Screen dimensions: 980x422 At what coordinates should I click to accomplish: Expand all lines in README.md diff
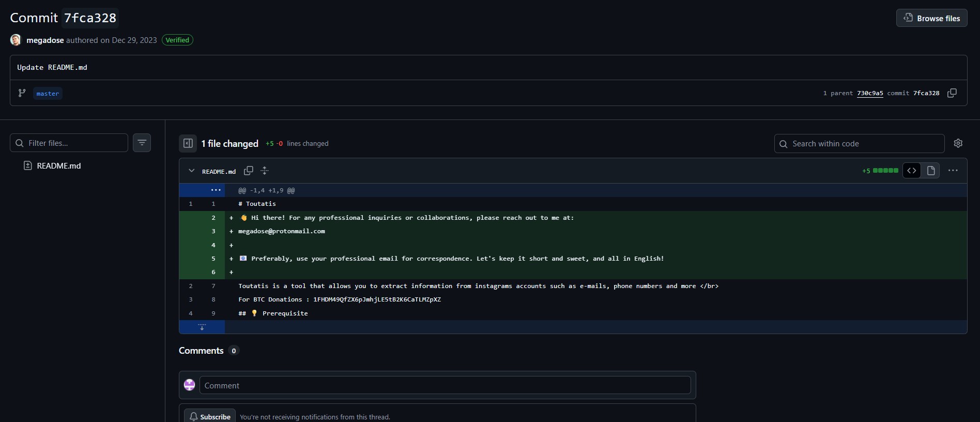pos(265,171)
